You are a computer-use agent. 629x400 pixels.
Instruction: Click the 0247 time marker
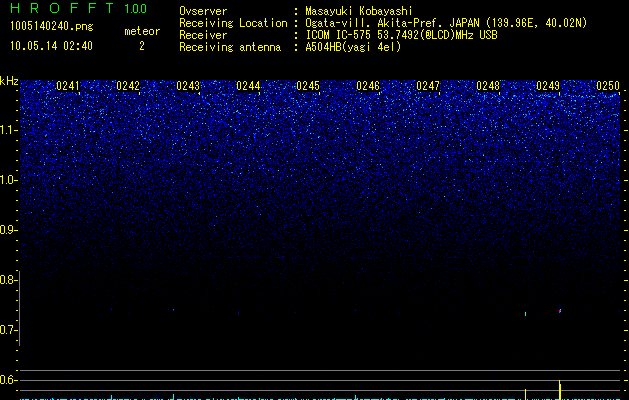(428, 86)
